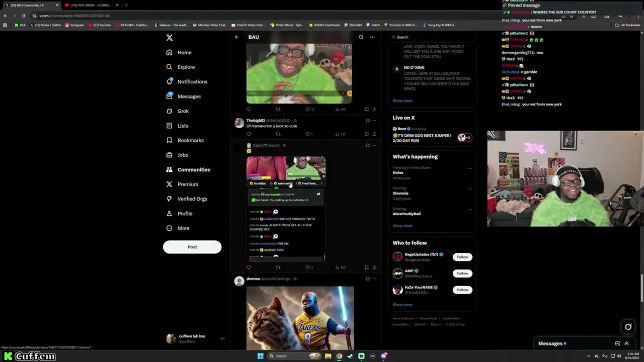Open the #AreYouMyBall trending topic

point(407,214)
